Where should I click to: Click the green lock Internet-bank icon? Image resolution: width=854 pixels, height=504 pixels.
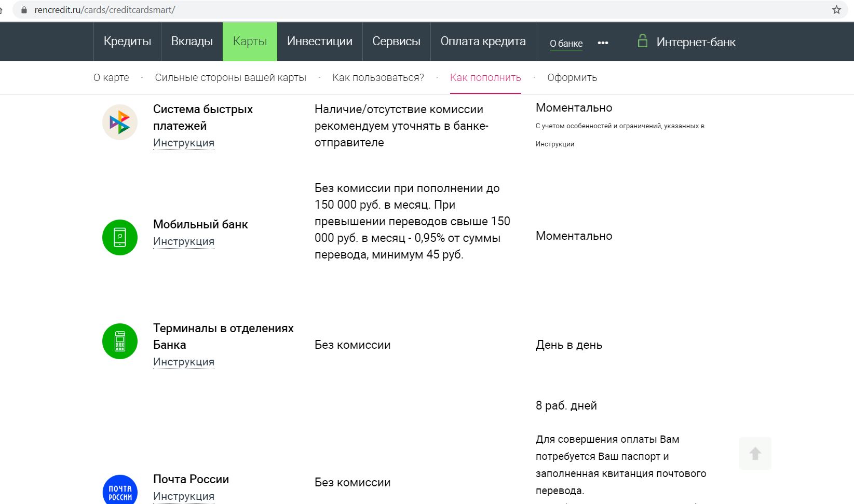pos(642,41)
